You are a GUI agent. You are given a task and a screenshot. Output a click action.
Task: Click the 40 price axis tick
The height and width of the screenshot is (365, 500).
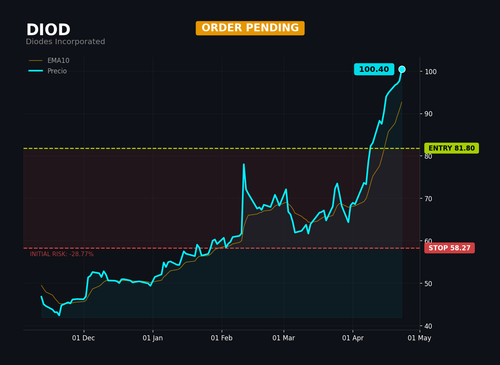coord(428,326)
